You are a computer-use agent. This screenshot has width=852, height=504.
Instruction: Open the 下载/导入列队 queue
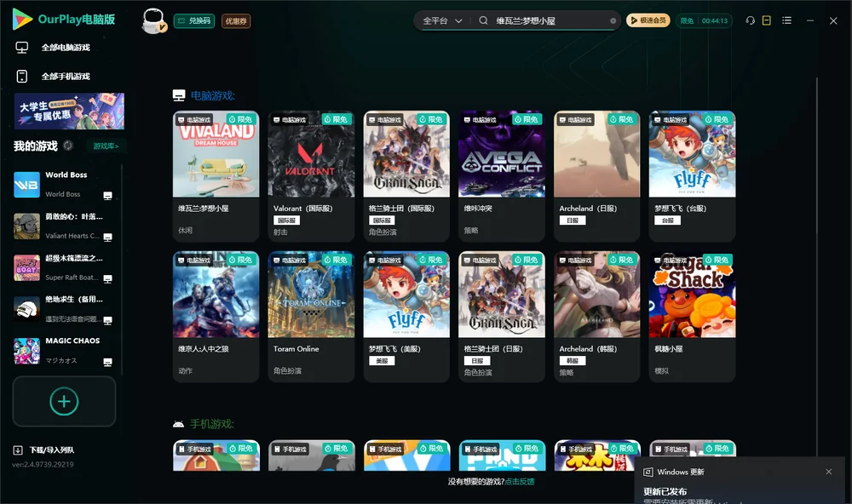point(52,450)
